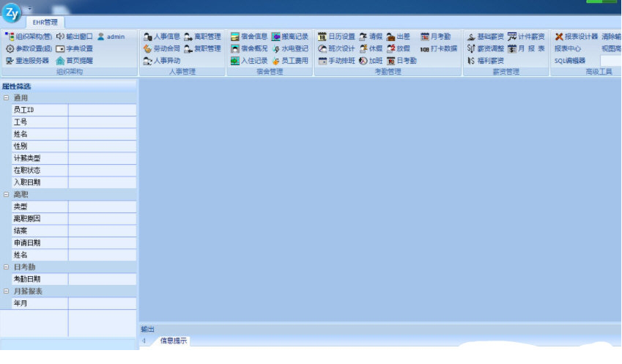Image resolution: width=622 pixels, height=364 pixels.
Task: Open the 宿舍信息 dormitory info
Action: (x=249, y=36)
